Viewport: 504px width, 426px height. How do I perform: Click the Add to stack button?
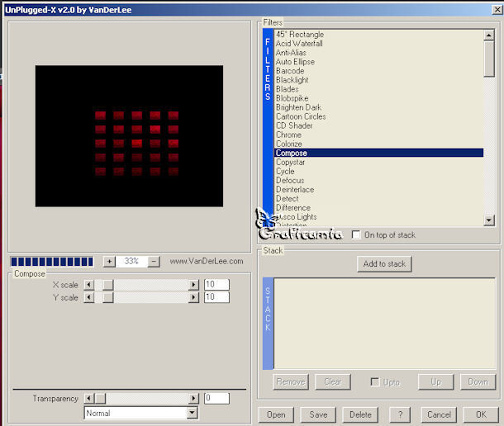tap(384, 264)
